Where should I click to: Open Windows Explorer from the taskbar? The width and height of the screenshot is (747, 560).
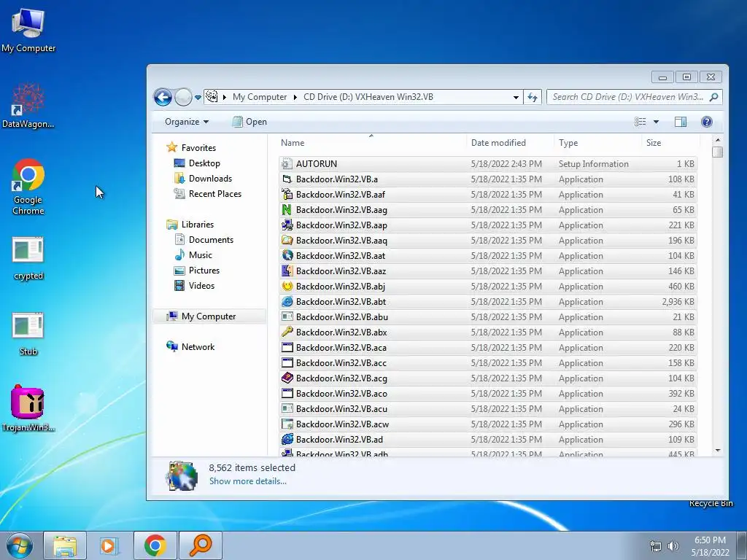pos(65,545)
